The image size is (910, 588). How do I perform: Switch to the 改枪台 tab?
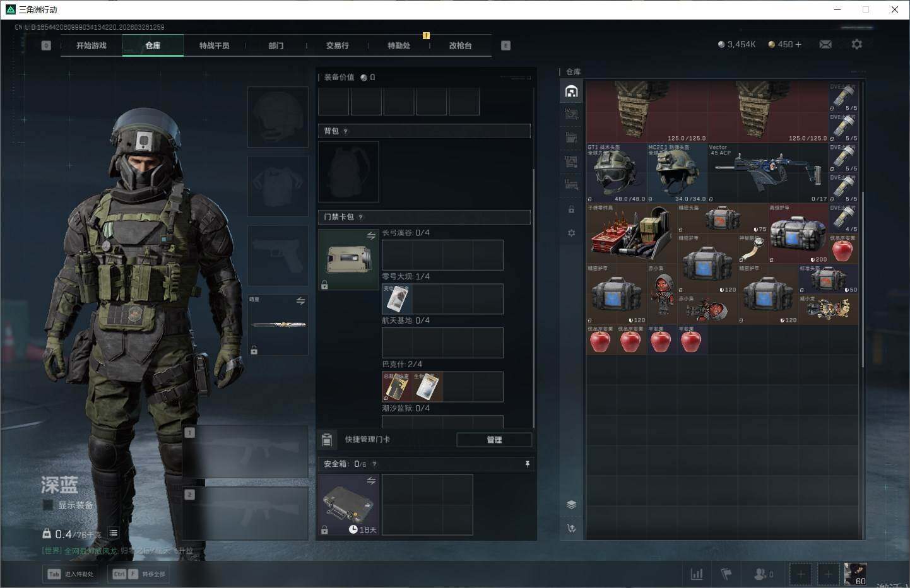pos(460,45)
